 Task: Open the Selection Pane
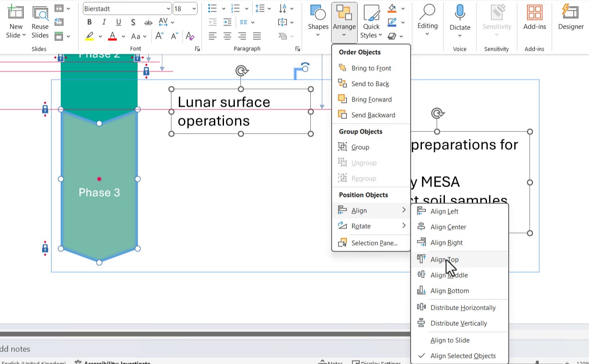(x=371, y=243)
